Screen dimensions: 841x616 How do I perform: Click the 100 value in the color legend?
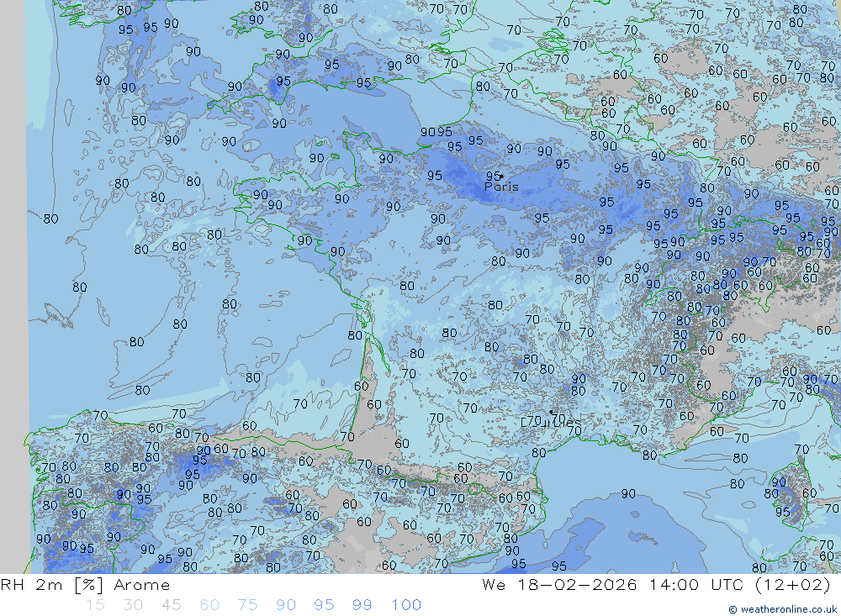406,605
